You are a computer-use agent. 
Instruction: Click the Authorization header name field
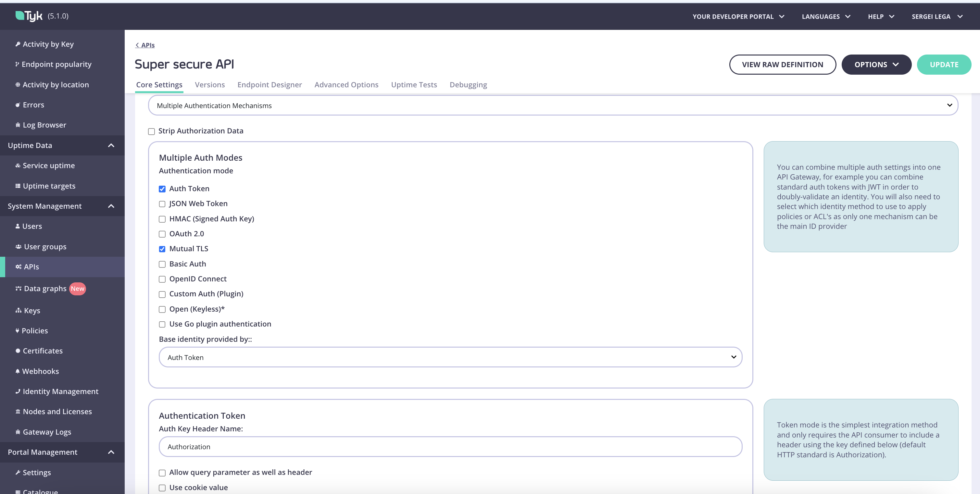pyautogui.click(x=450, y=447)
